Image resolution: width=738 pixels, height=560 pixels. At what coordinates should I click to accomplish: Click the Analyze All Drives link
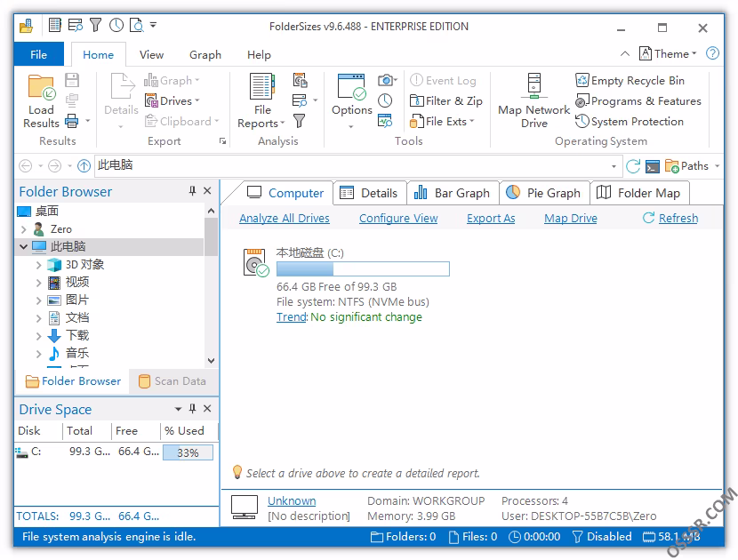click(285, 219)
